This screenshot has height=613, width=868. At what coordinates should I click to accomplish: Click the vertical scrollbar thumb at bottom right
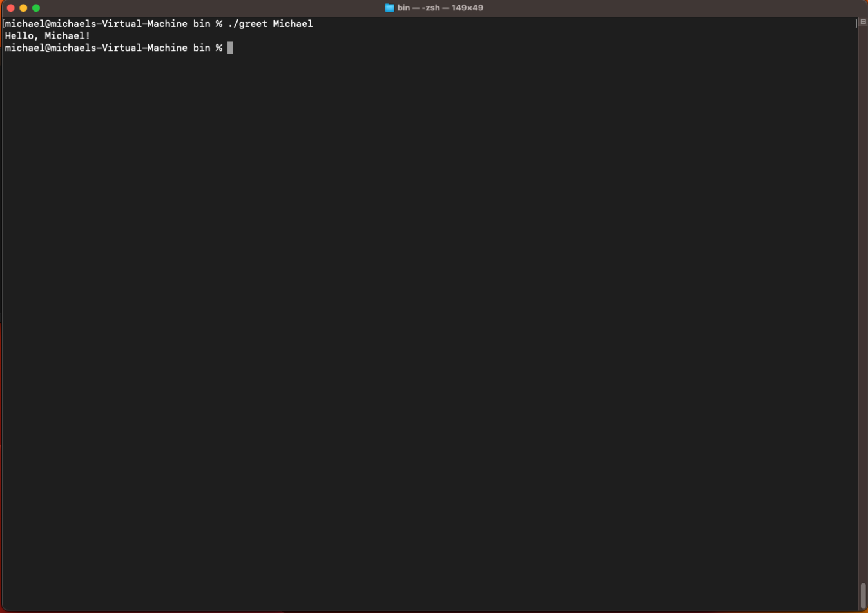click(x=863, y=595)
